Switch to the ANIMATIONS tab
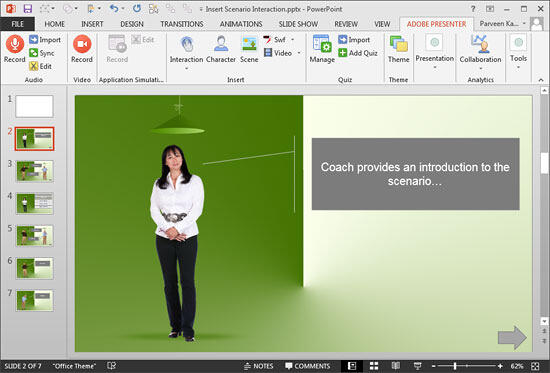Image resolution: width=550 pixels, height=373 pixels. (x=241, y=24)
